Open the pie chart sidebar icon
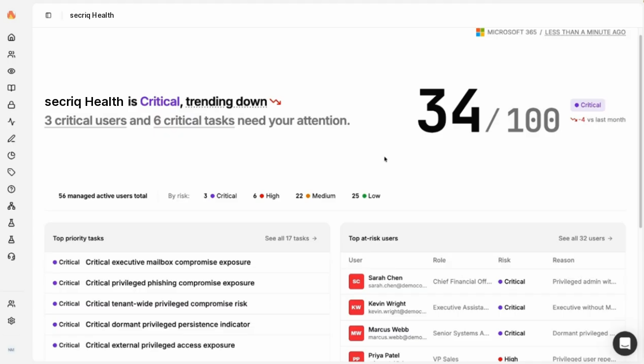The width and height of the screenshot is (644, 364). click(x=11, y=155)
